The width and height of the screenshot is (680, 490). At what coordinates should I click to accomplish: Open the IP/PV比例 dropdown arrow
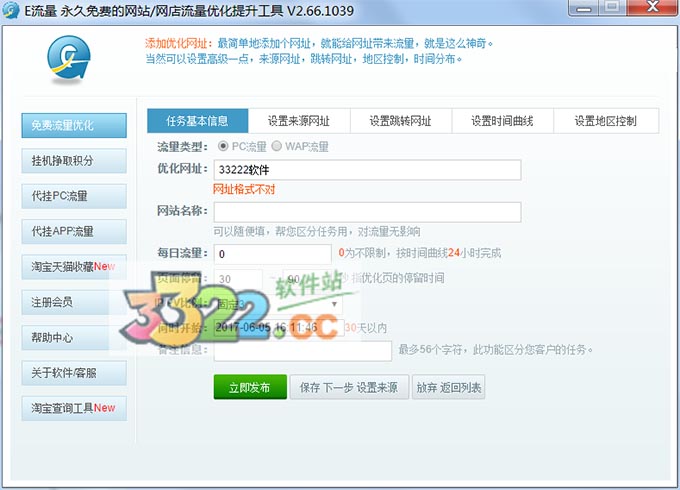click(334, 304)
